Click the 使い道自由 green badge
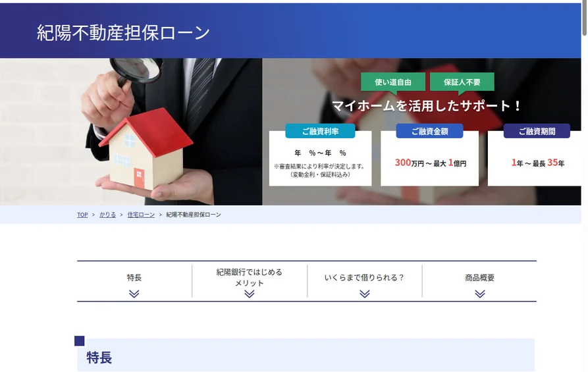Screen dimensions: 588x372 (393, 82)
